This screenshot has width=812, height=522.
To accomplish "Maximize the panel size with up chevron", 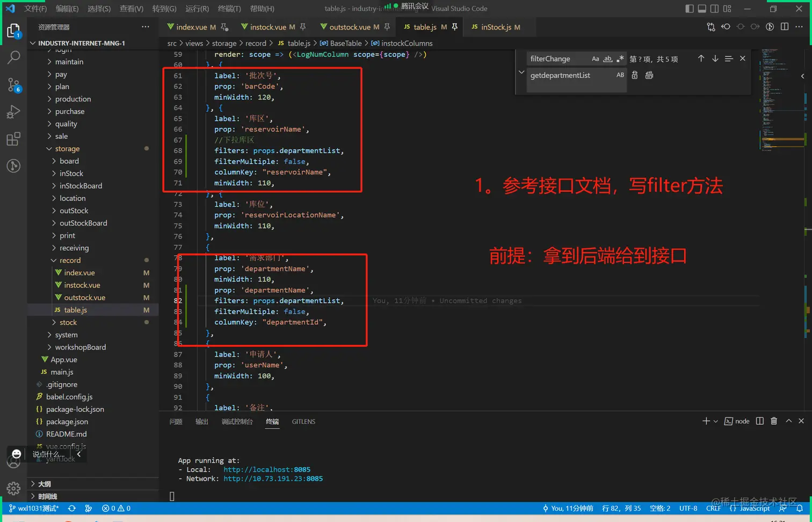I will pyautogui.click(x=788, y=421).
